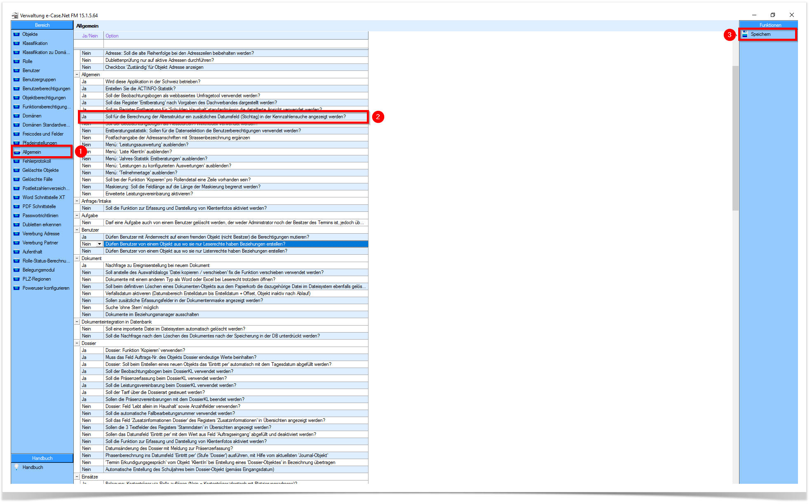Viewport: 812px width, 504px height.
Task: Click the Benutzerberechtigungen icon
Action: pos(16,89)
